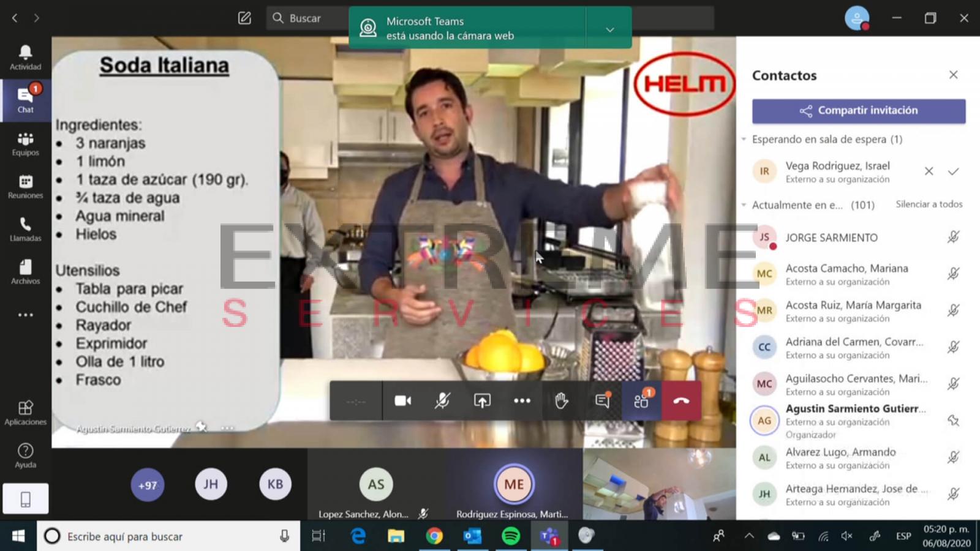Share screen using the share tray icon
The image size is (980, 551).
click(x=482, y=401)
